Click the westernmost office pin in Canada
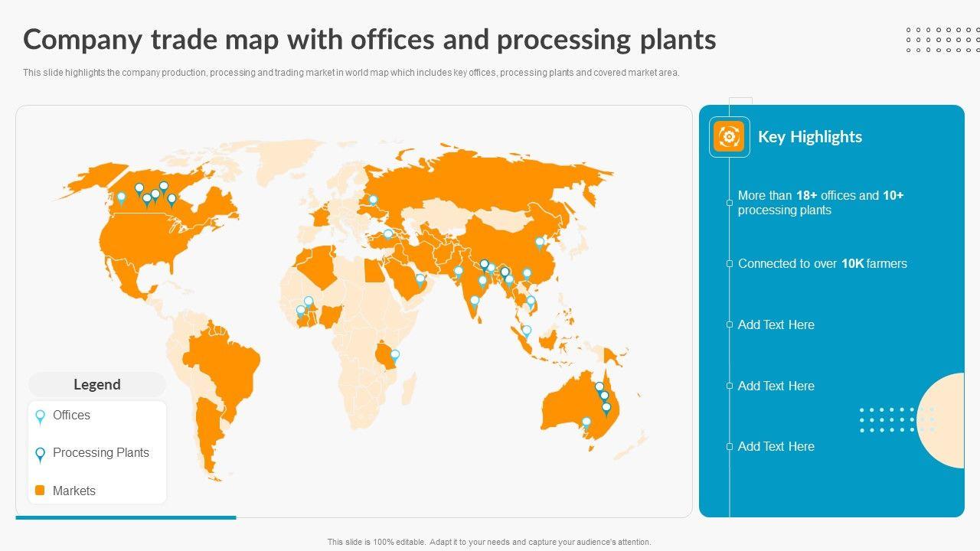The width and height of the screenshot is (980, 551). click(121, 199)
